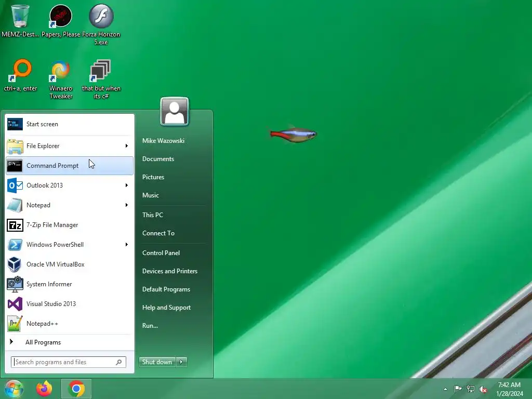Click the Oracle VM VirtualBox cube icon
532x399 pixels.
[15, 264]
